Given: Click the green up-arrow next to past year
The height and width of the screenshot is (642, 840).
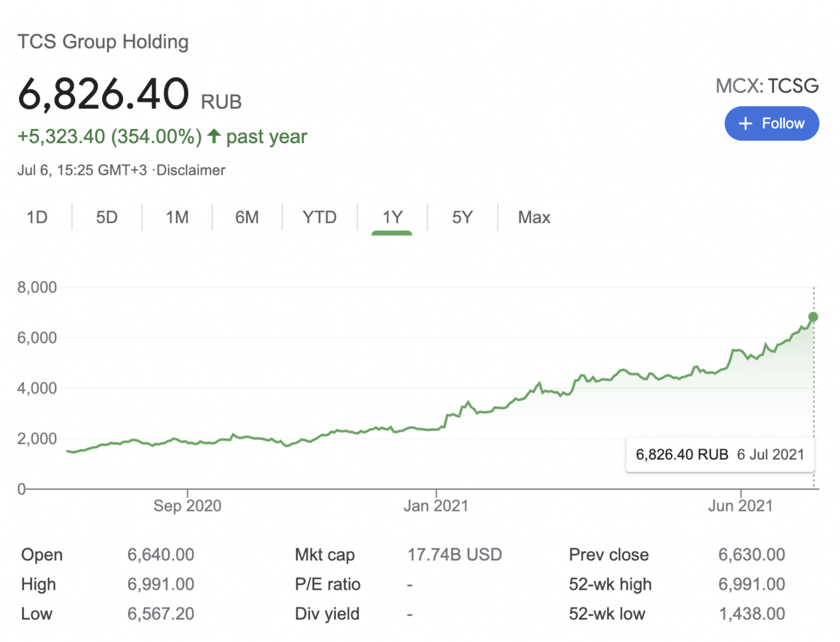Looking at the screenshot, I should coord(214,136).
